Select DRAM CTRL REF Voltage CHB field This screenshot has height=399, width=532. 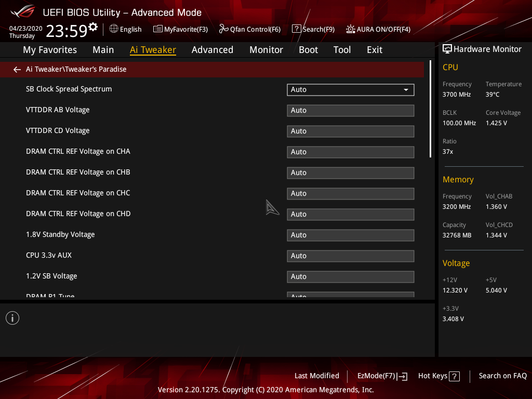tap(351, 172)
